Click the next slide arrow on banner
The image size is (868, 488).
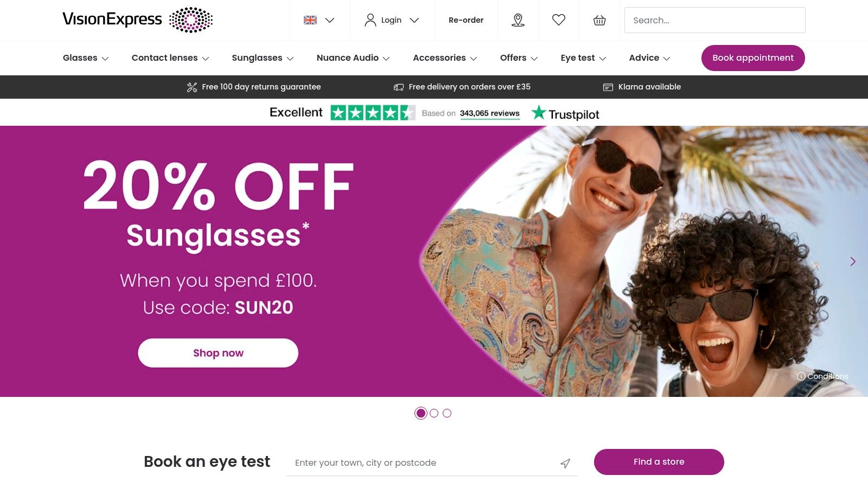pyautogui.click(x=853, y=261)
